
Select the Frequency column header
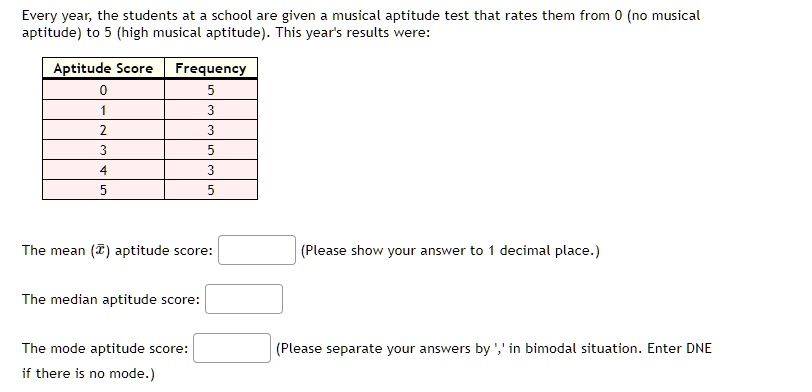[211, 68]
